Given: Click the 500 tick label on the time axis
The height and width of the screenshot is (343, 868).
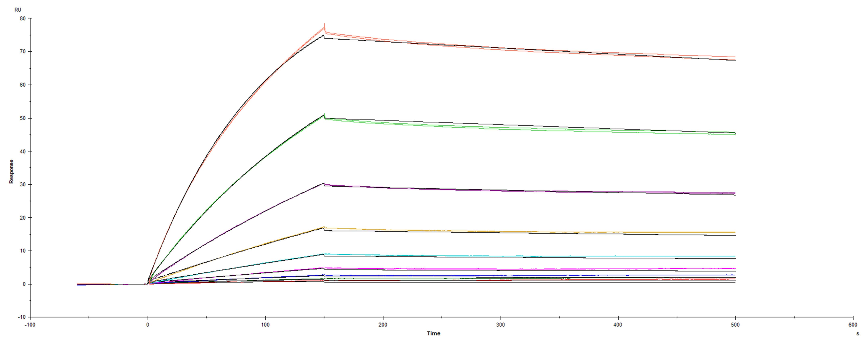Looking at the screenshot, I should click(735, 325).
